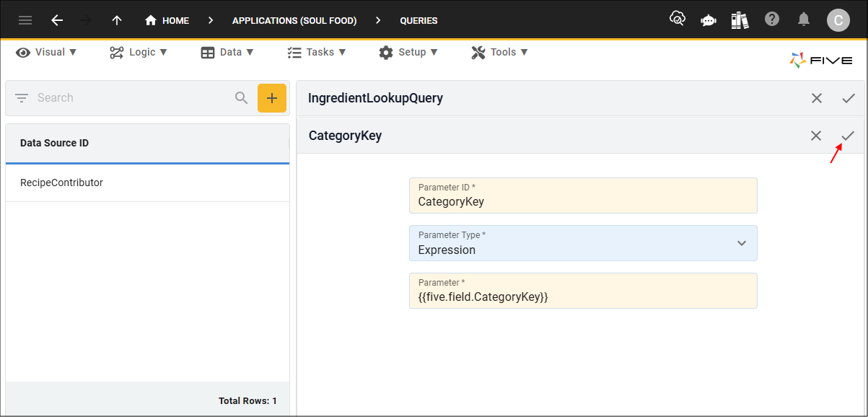This screenshot has width=868, height=417.
Task: Add a new query with plus button
Action: click(x=272, y=98)
